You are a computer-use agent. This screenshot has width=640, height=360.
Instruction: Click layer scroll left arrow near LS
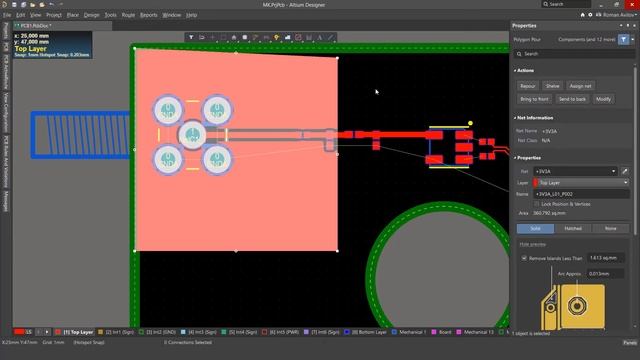[39, 332]
